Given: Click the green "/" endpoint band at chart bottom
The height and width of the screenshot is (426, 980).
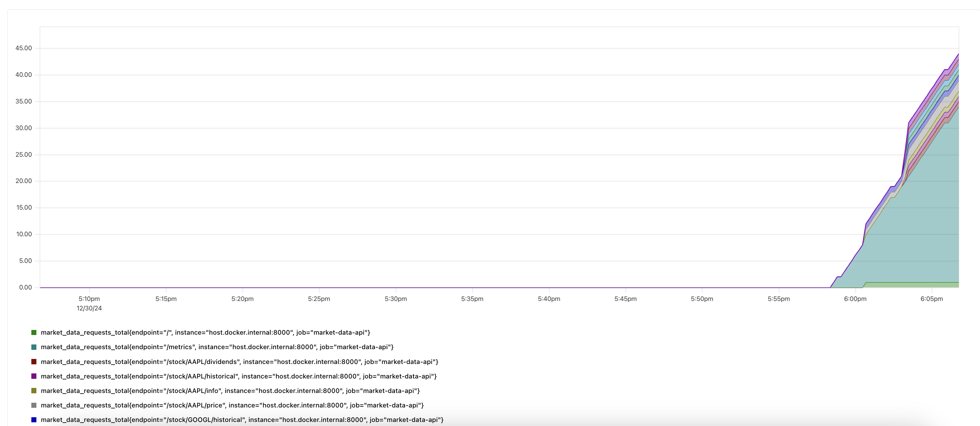Looking at the screenshot, I should click(911, 285).
